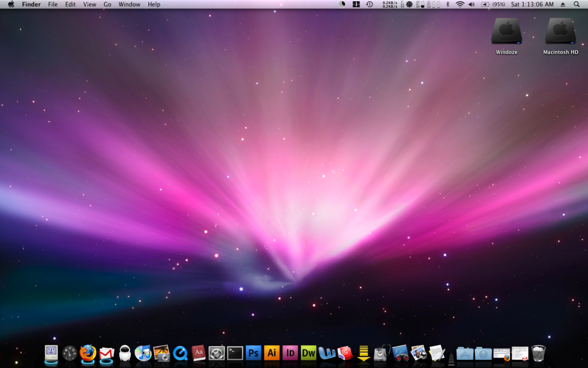The width and height of the screenshot is (588, 368).
Task: Launch Dreamweaver from the Dock
Action: click(308, 354)
